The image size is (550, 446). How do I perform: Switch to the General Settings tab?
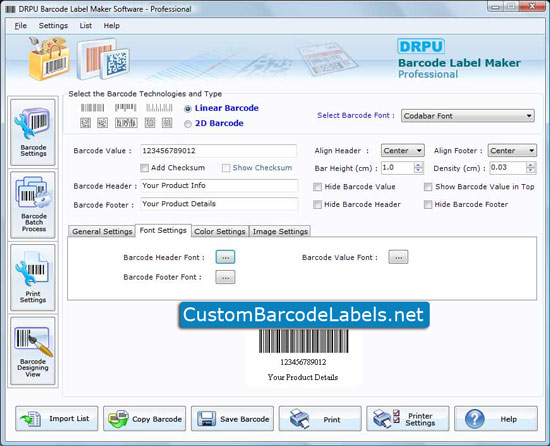pos(102,231)
